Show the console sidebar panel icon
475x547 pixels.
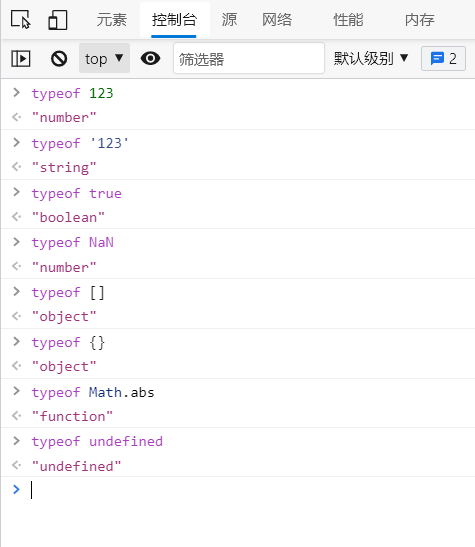pyautogui.click(x=21, y=59)
